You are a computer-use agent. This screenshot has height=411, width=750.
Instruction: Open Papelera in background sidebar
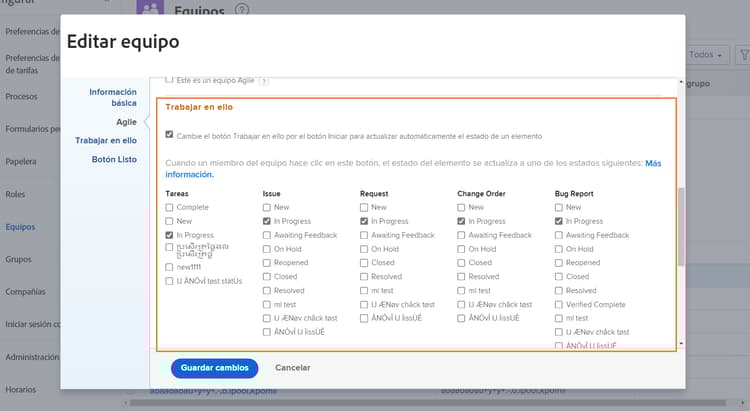pyautogui.click(x=21, y=162)
